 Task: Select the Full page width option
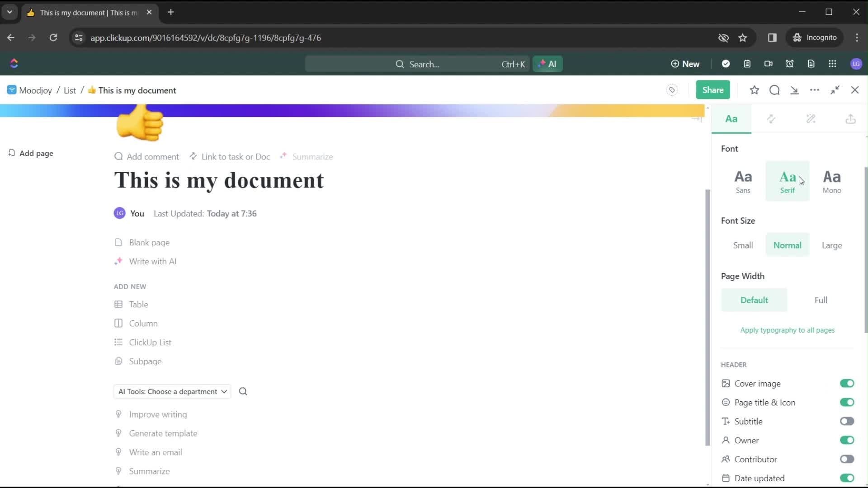821,300
